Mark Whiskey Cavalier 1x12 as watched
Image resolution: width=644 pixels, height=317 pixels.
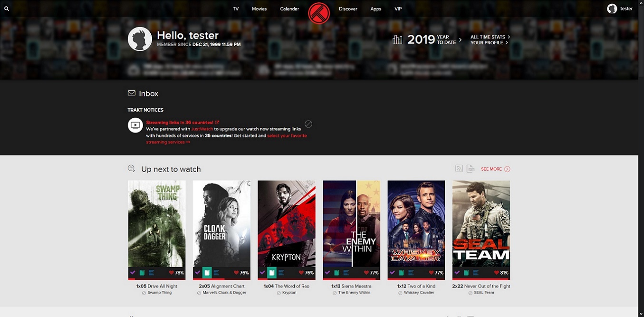click(392, 273)
